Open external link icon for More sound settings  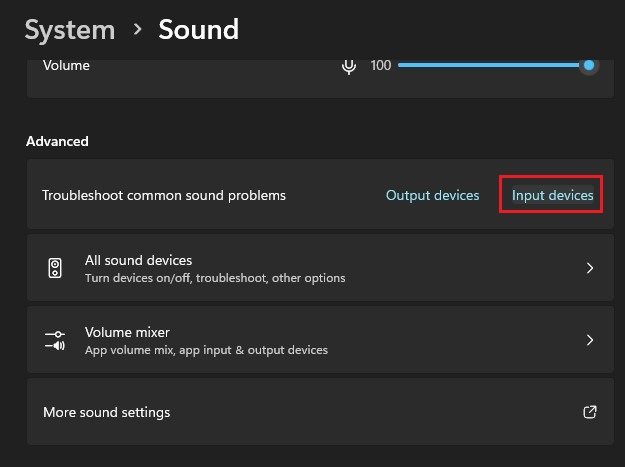(x=590, y=412)
